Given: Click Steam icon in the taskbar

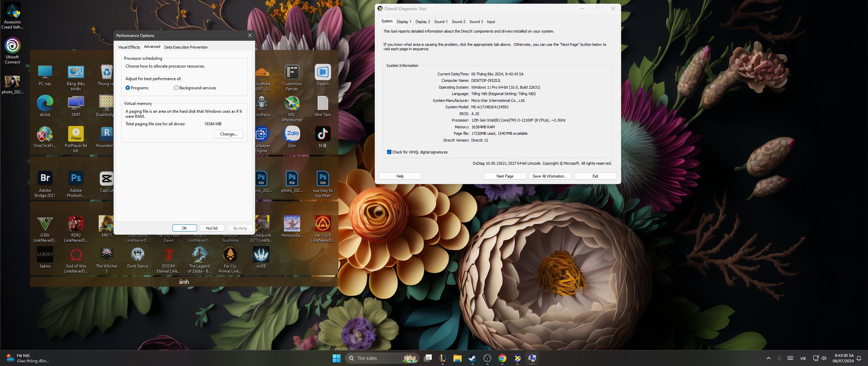Looking at the screenshot, I should click(472, 358).
